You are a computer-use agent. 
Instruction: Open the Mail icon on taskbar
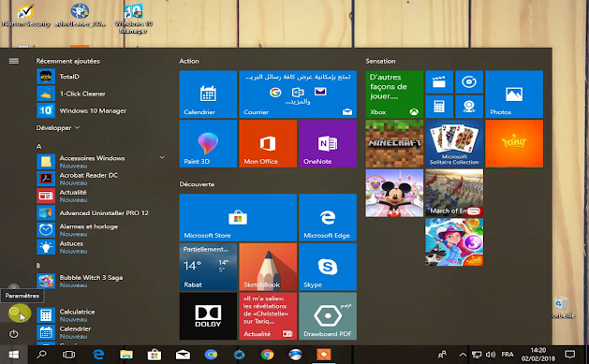point(183,355)
